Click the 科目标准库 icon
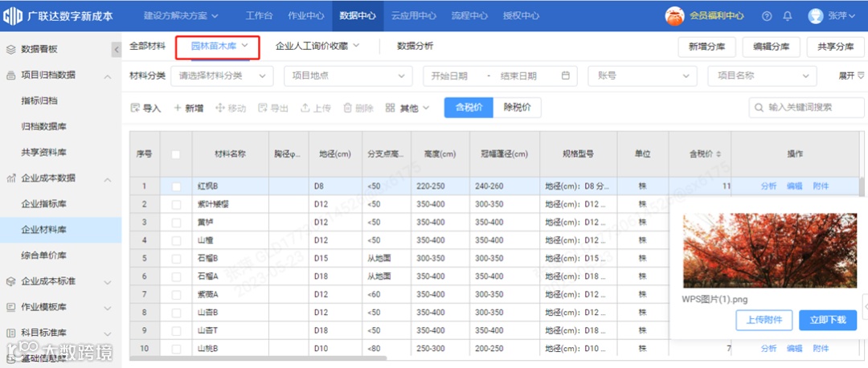Viewport: 868px width, 368px height. pyautogui.click(x=11, y=333)
